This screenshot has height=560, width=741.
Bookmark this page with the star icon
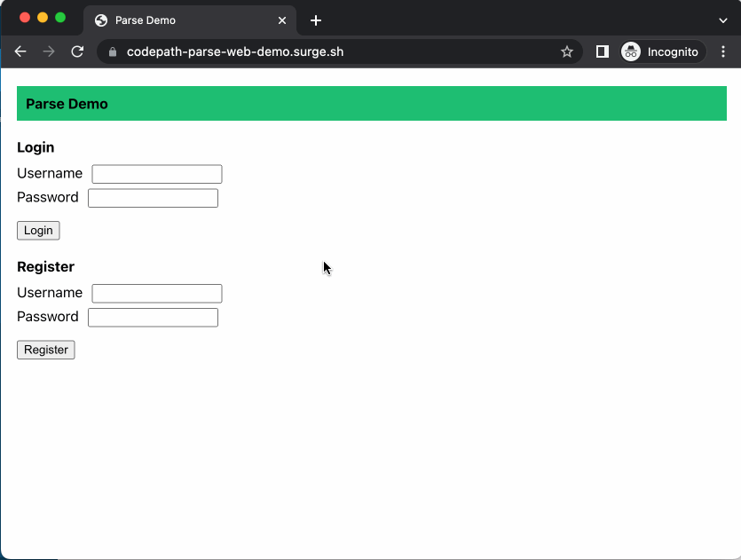pyautogui.click(x=566, y=51)
